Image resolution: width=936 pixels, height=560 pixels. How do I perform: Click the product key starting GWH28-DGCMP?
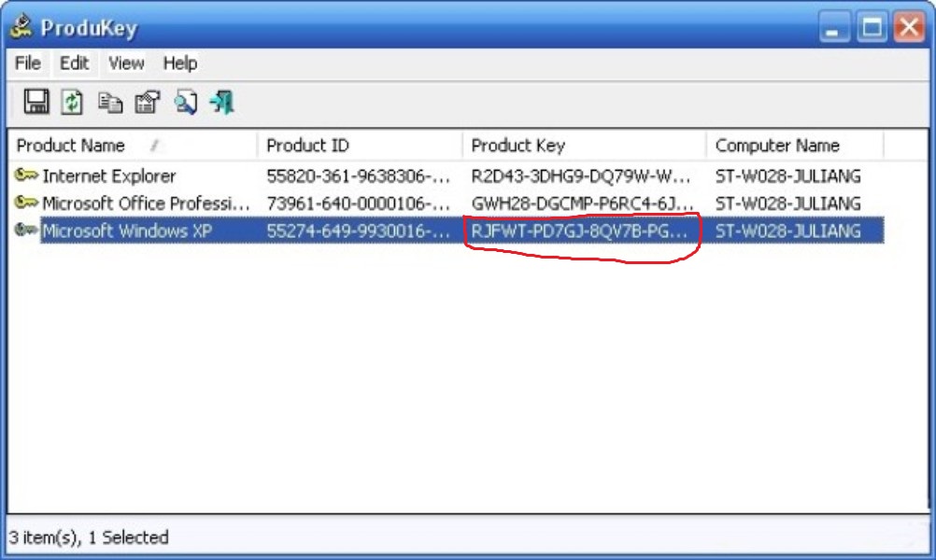[x=583, y=203]
